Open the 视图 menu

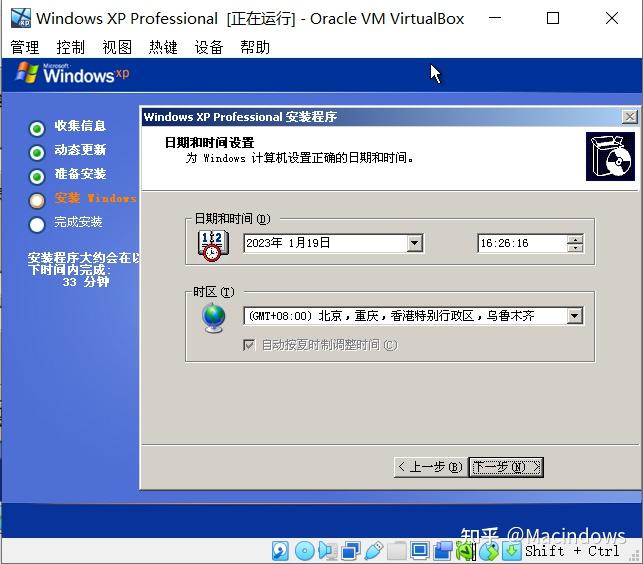click(117, 47)
